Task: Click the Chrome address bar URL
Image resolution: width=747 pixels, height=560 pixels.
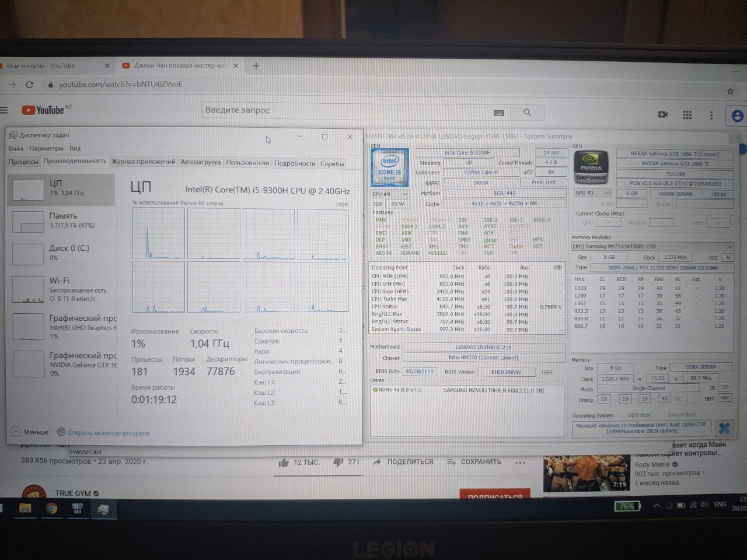Action: click(120, 85)
